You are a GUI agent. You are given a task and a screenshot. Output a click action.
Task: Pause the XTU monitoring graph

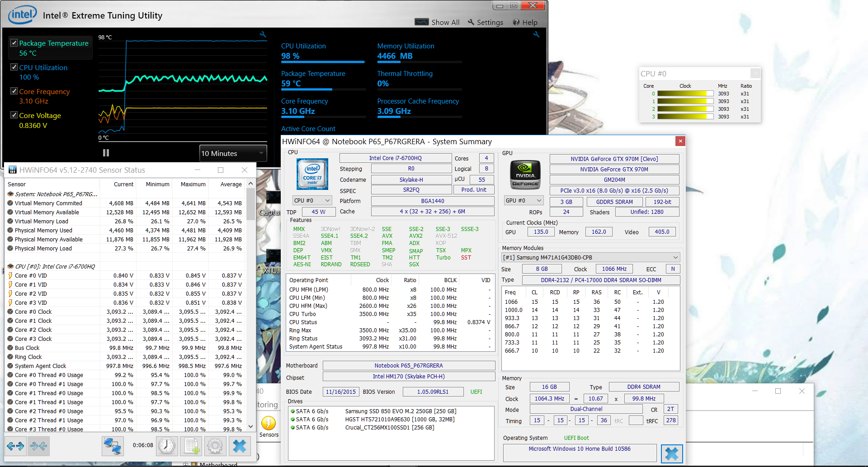(x=106, y=153)
